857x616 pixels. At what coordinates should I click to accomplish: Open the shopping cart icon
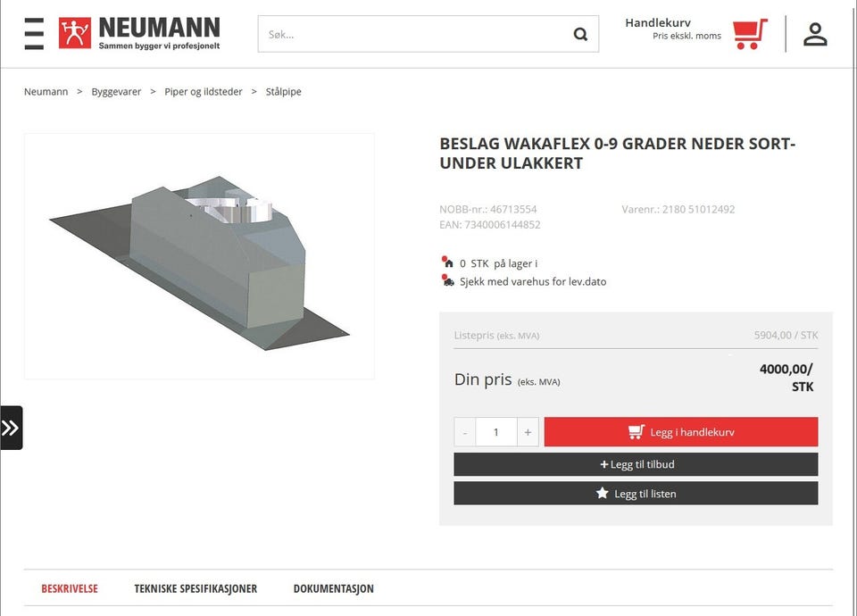coord(750,33)
